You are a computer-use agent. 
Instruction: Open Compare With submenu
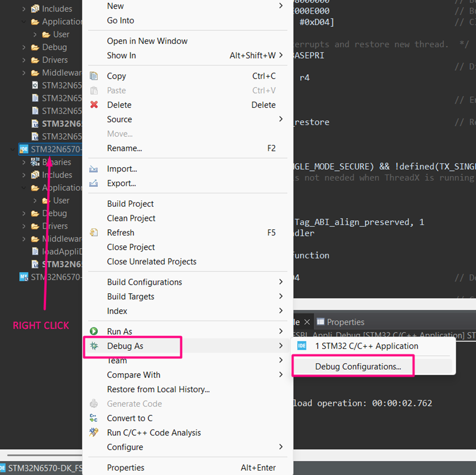(187, 375)
